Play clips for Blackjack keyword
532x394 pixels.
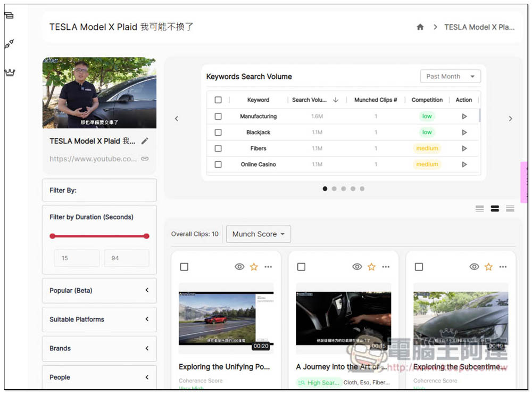[464, 132]
